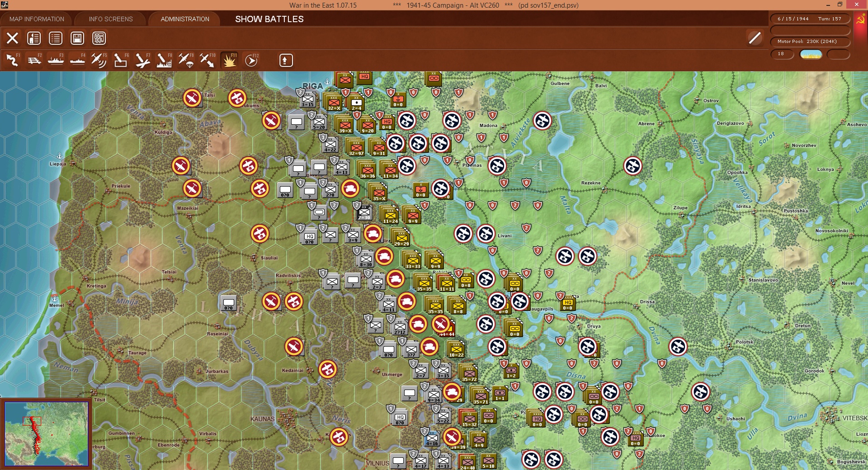Select the German unit labeled 8=30
This screenshot has width=868, height=470.
pyautogui.click(x=366, y=259)
